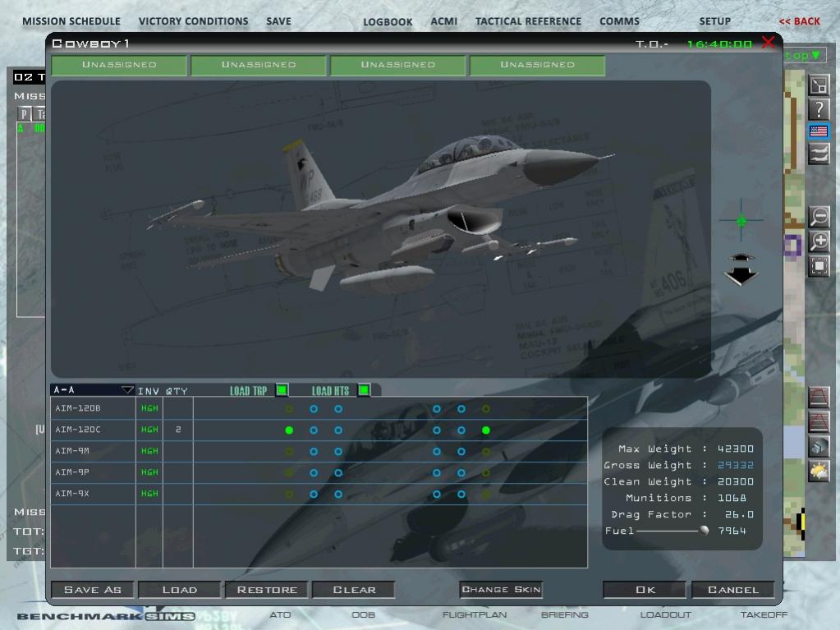Image resolution: width=840 pixels, height=630 pixels.
Task: Open the green 'top' map dropdown
Action: (x=805, y=55)
